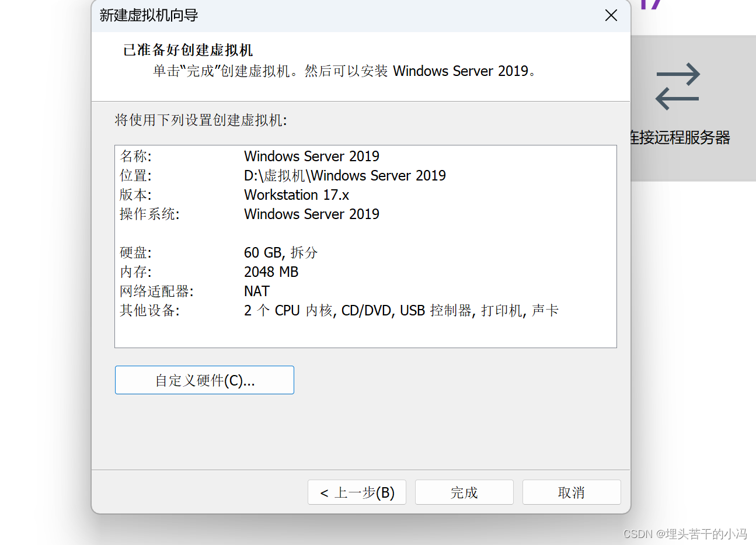The width and height of the screenshot is (756, 545).
Task: Click the 硬盘: label
Action: coord(135,252)
